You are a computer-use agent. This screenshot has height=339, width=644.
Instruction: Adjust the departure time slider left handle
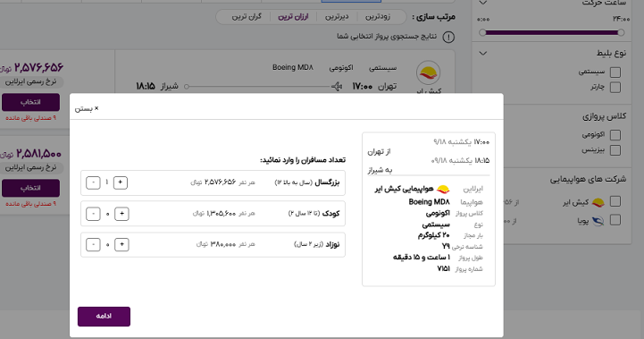click(482, 32)
